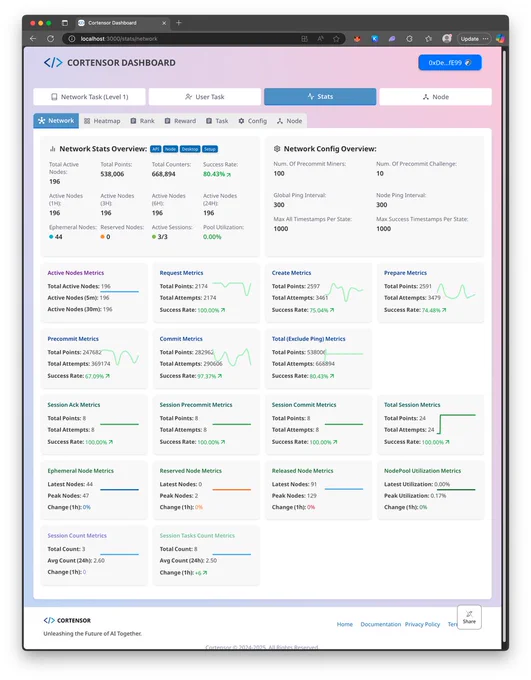Click the Total Points 538,006 value
The height and width of the screenshot is (680, 531).
112,174
